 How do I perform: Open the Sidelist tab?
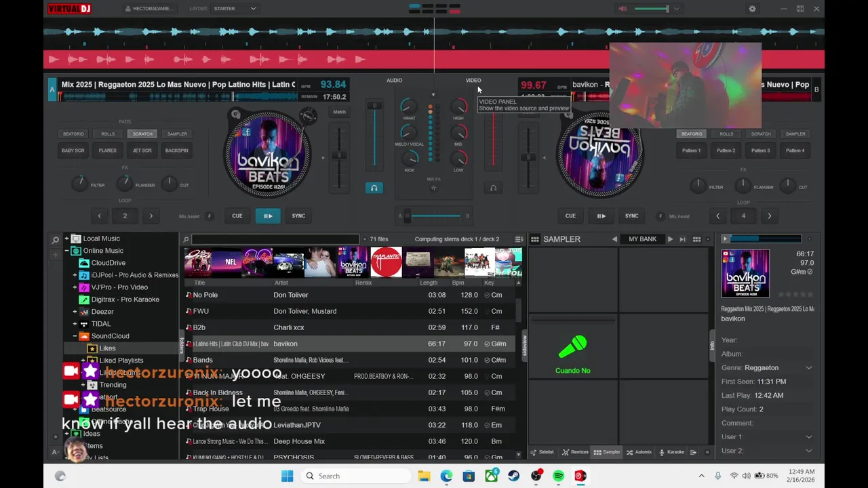542,452
